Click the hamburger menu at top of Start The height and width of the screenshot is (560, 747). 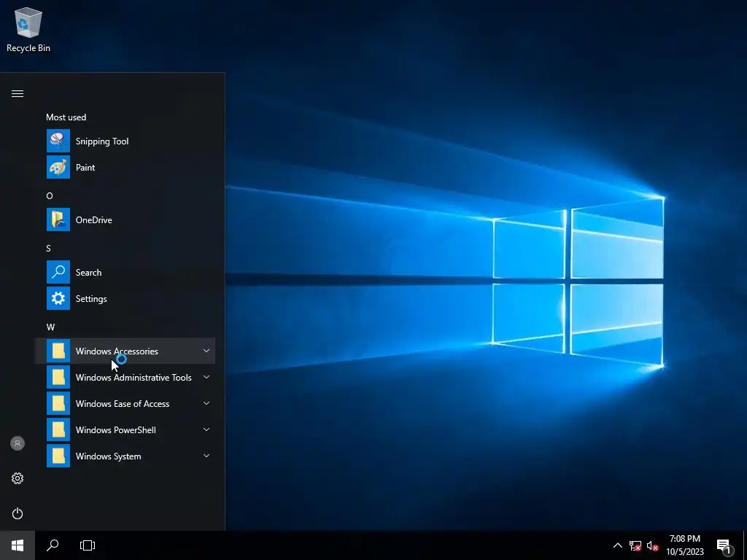point(18,94)
